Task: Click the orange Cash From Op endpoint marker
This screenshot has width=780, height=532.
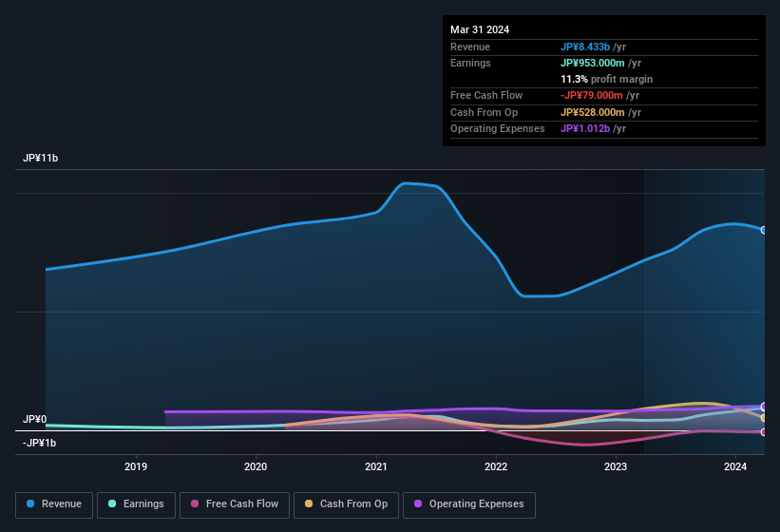Action: [764, 418]
